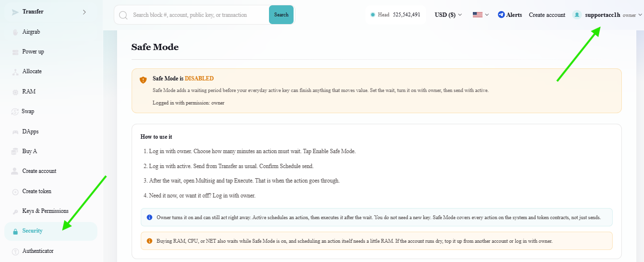The image size is (644, 262).
Task: Click the Create account person icon
Action: 15,171
